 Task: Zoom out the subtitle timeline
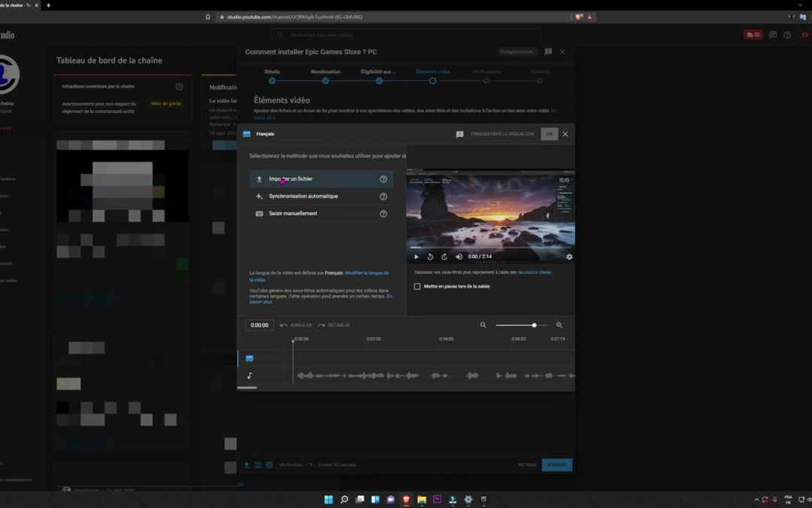pyautogui.click(x=483, y=325)
